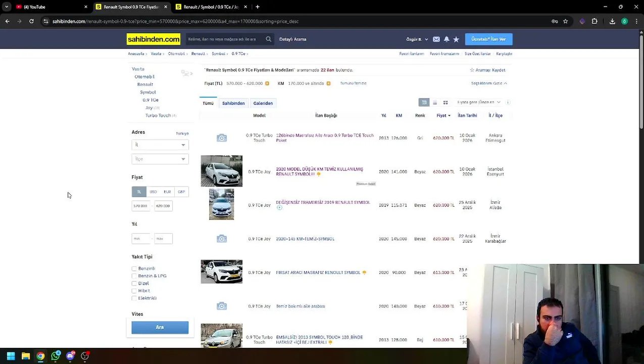This screenshot has width=644, height=364.
Task: Open File Explorer from taskbar
Action: [x=26, y=356]
